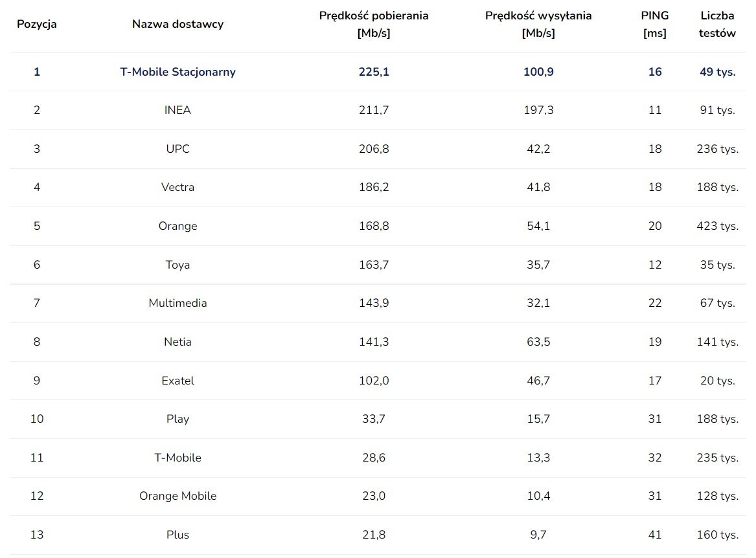Select the T-Mobile Stacjonarny provider name
Viewport: 756px width, 558px height.
pos(178,72)
